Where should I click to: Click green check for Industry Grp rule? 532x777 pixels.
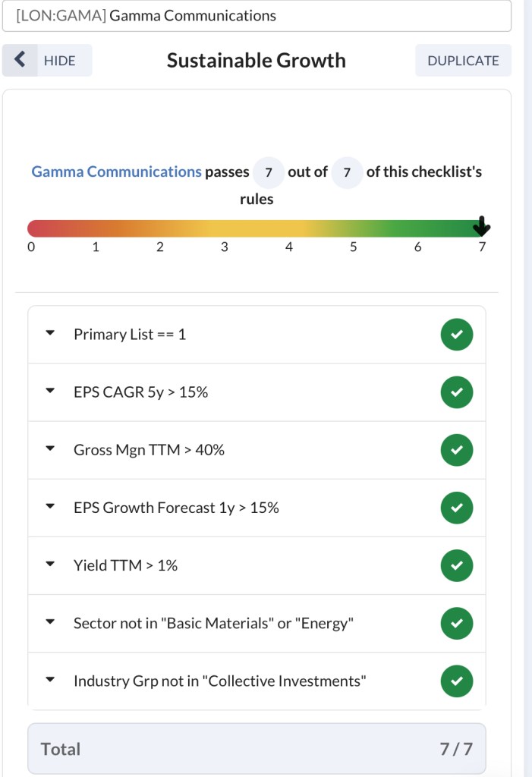click(x=456, y=681)
